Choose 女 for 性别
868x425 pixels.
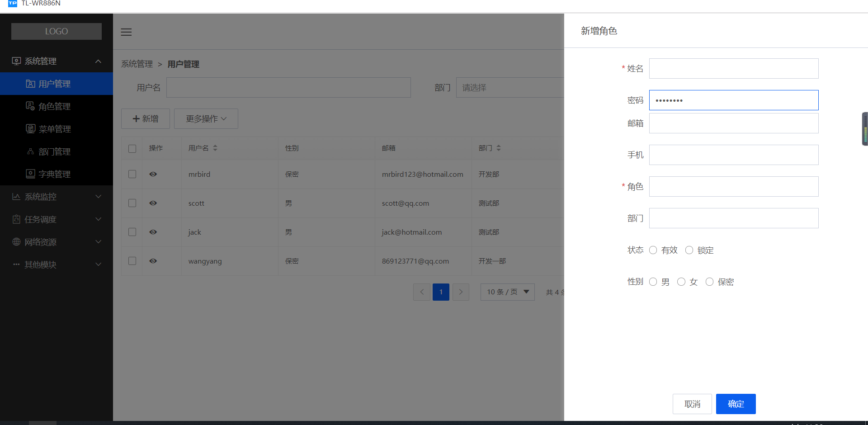(681, 281)
